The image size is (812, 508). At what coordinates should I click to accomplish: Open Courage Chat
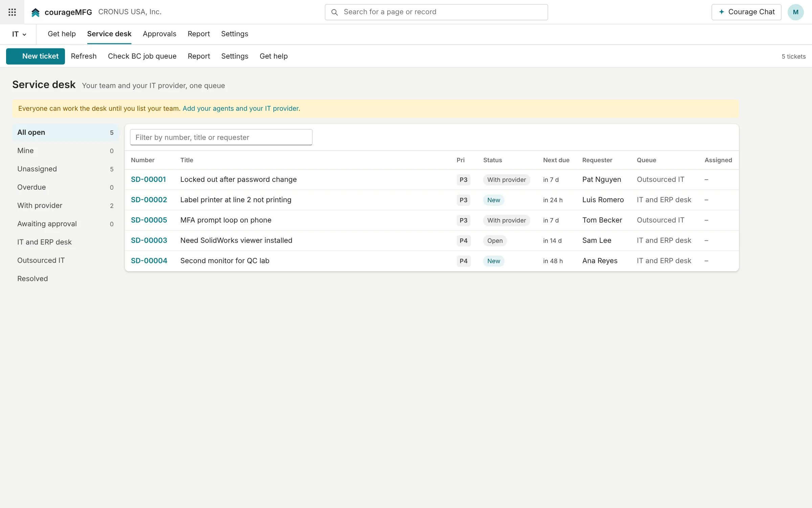746,12
